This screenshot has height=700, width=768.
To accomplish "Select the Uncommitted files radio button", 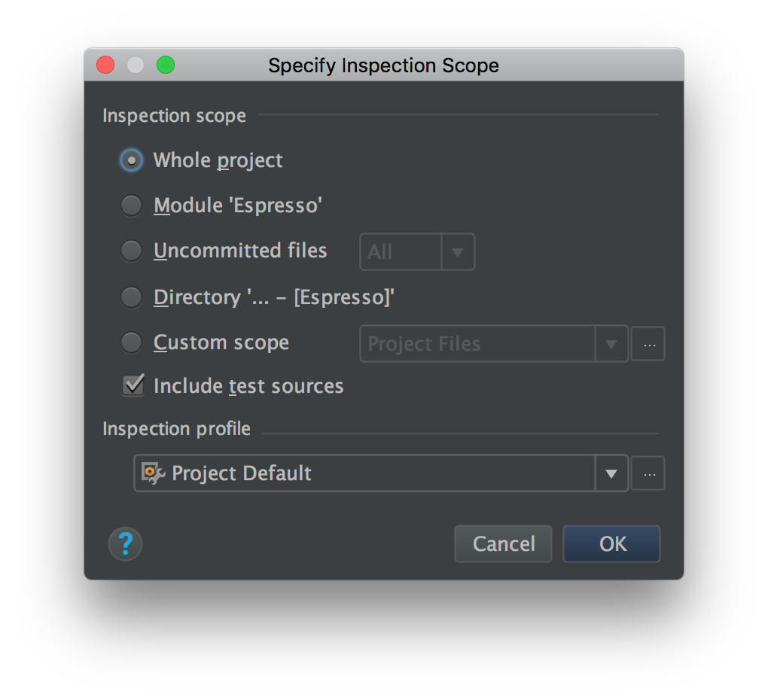I will (x=132, y=251).
